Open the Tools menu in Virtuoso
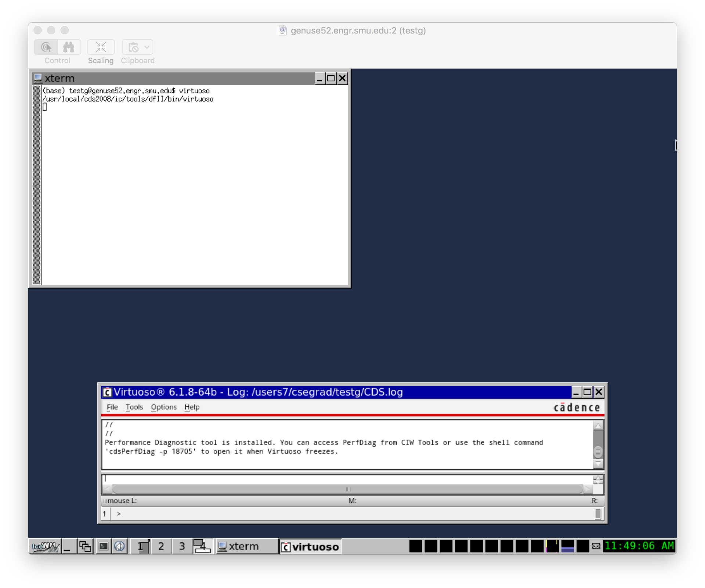The image size is (705, 588). [134, 407]
